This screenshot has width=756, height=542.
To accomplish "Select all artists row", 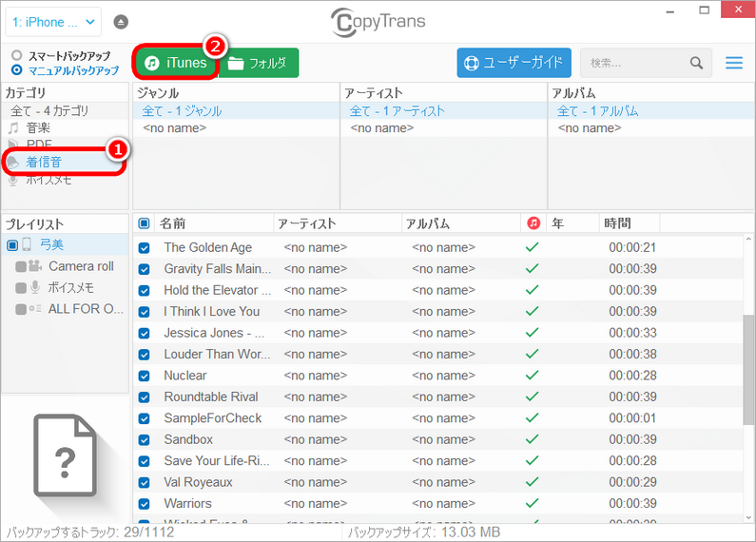I will tap(443, 111).
